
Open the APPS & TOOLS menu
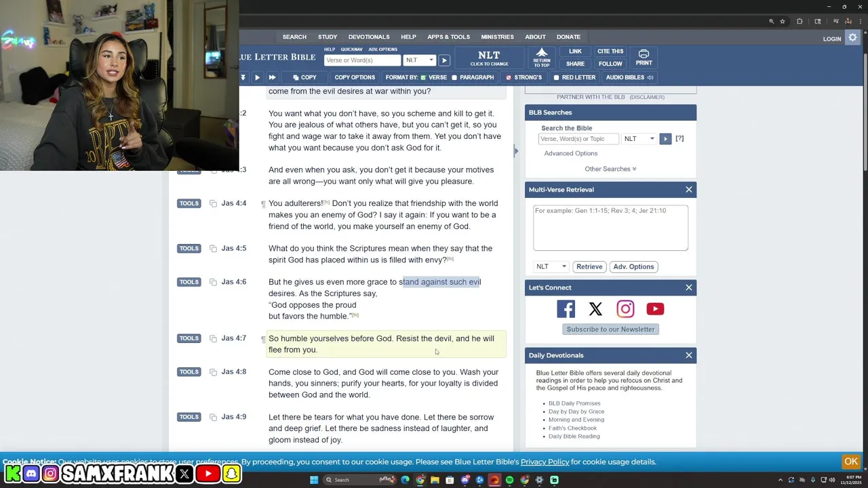point(448,37)
